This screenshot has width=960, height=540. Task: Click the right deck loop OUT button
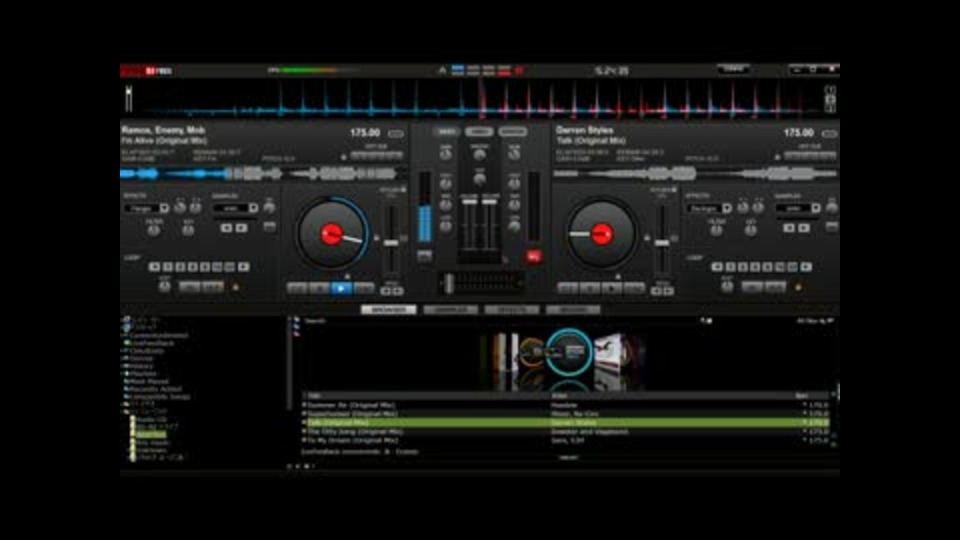pyautogui.click(x=775, y=286)
